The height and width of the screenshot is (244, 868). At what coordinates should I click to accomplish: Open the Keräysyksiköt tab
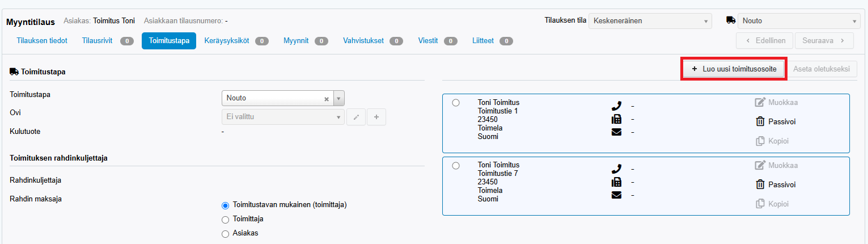pos(227,41)
